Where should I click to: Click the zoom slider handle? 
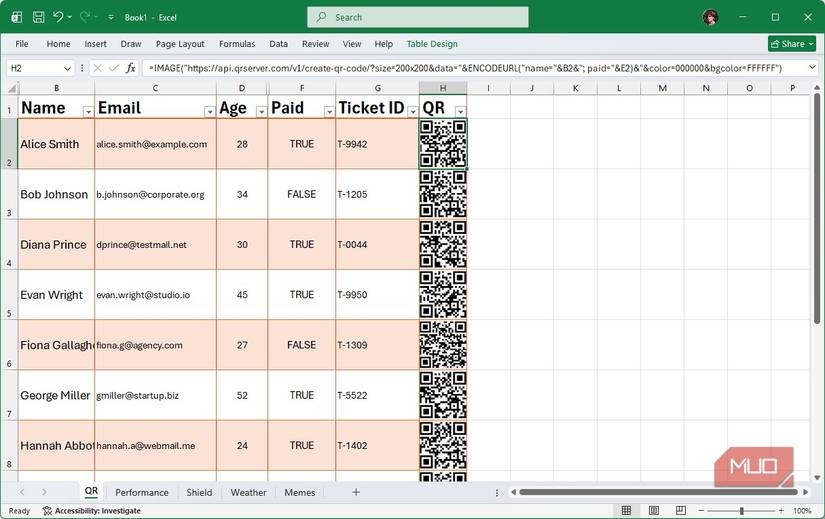pos(741,511)
